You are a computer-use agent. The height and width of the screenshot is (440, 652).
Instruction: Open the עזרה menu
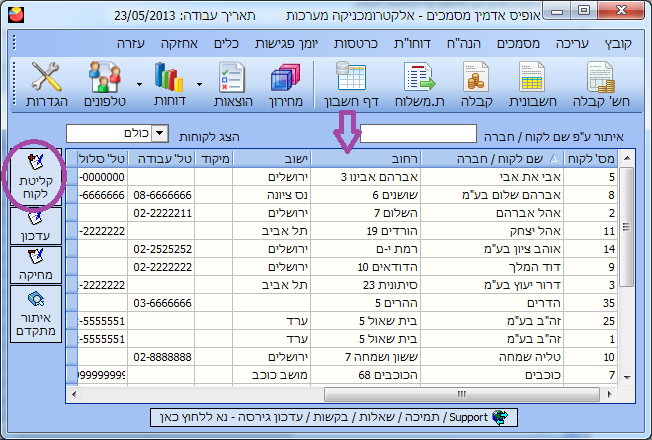(x=131, y=43)
